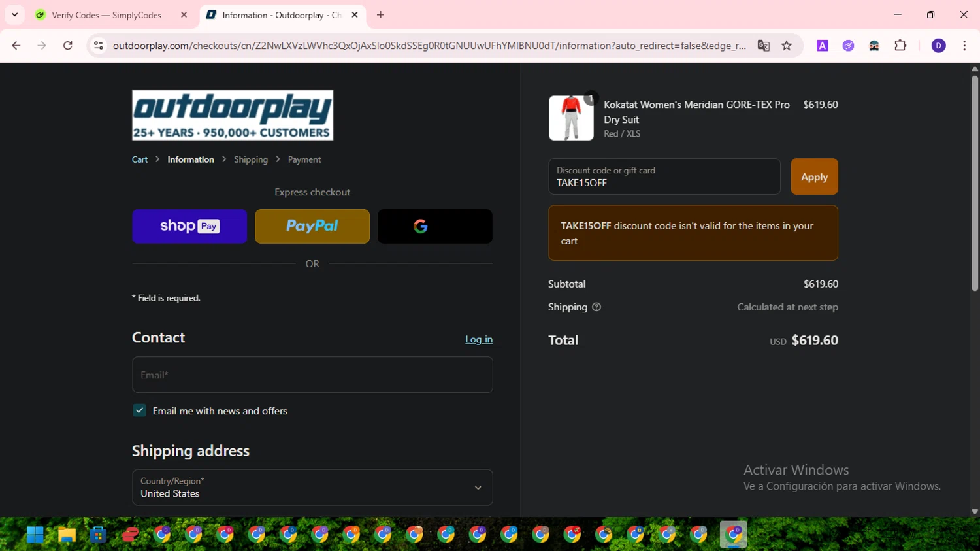Open the purple 'A' extension
The width and height of the screenshot is (980, 551).
(x=823, y=46)
